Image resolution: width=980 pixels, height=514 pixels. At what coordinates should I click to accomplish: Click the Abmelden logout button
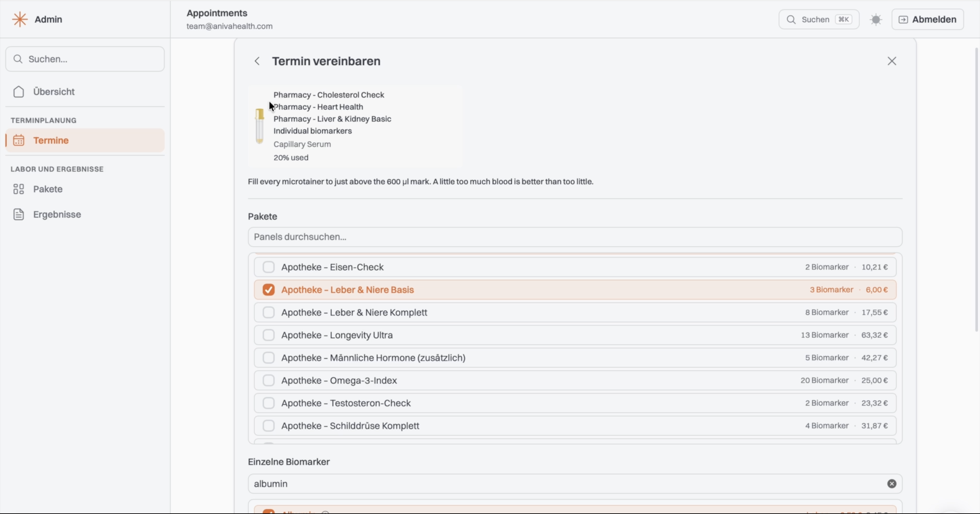[927, 19]
